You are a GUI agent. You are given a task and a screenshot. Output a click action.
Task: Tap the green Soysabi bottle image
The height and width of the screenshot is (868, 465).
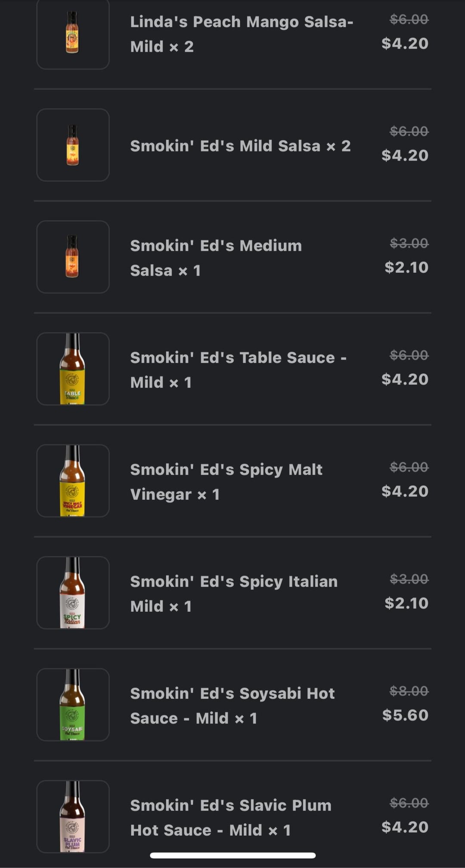73,704
